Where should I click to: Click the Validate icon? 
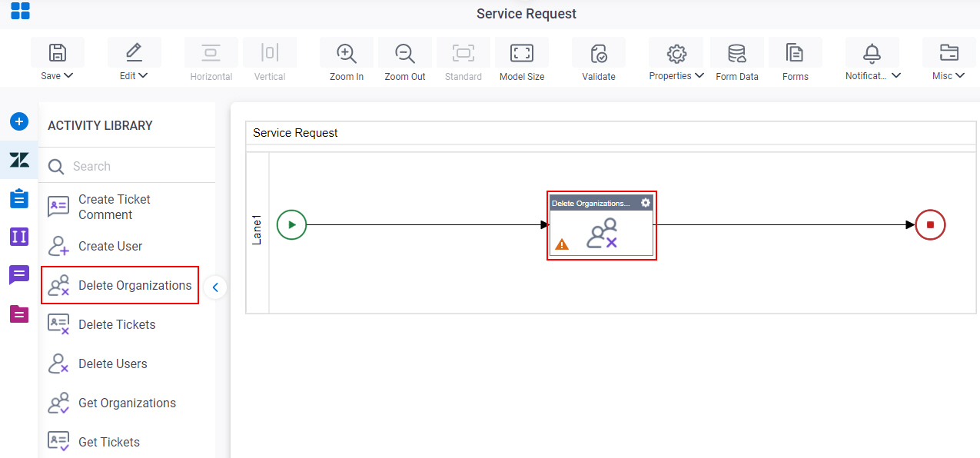[599, 53]
